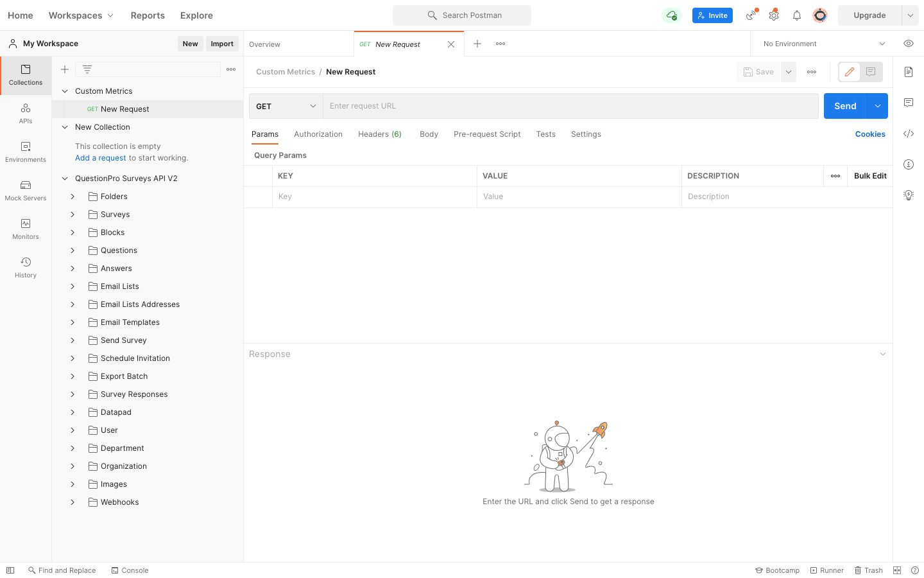Open the Console from the bottom bar
This screenshot has height=578, width=924.
point(130,570)
